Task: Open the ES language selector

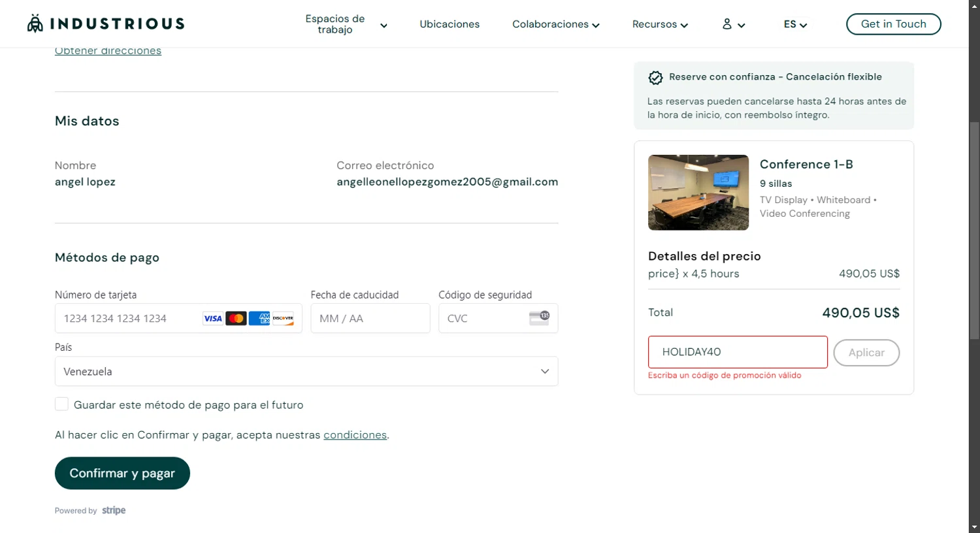Action: coord(795,24)
